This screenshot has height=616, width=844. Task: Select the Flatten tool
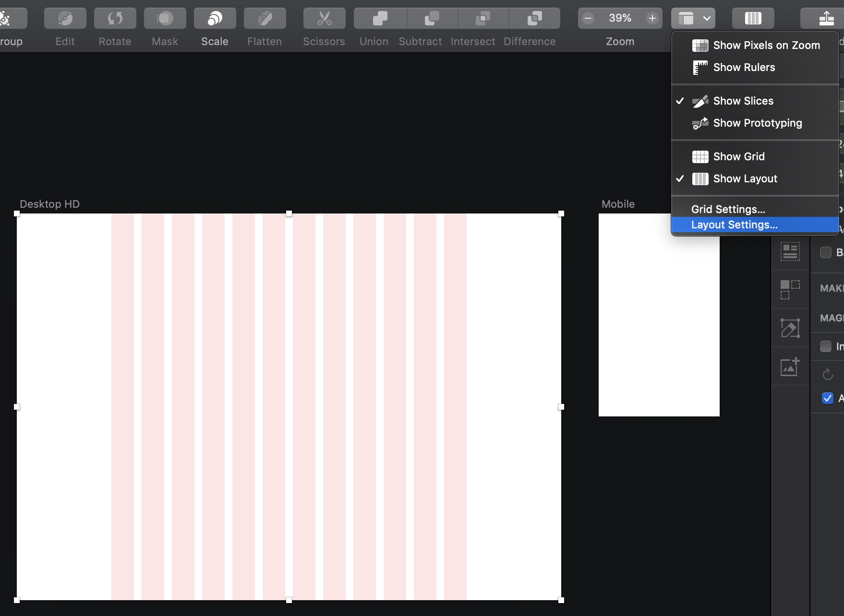click(x=264, y=18)
